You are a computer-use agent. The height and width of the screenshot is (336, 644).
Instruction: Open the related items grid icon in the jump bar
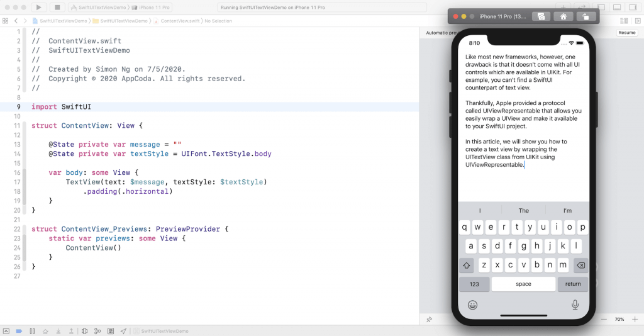5,21
